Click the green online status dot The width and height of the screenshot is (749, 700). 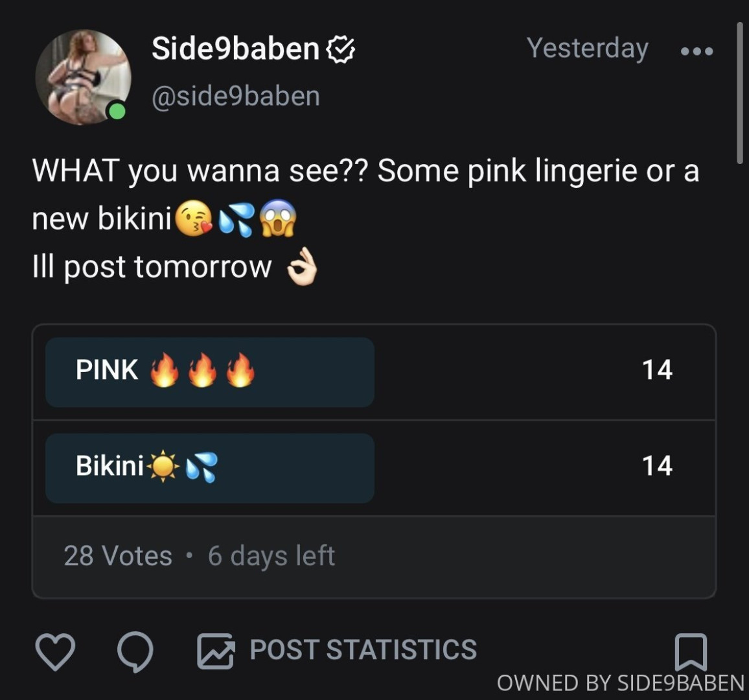pos(117,111)
